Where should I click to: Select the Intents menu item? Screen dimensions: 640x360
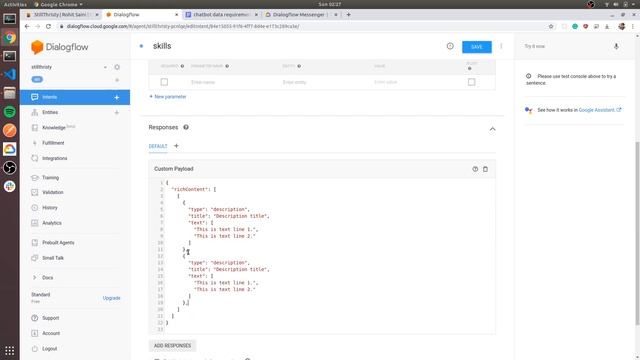pyautogui.click(x=75, y=97)
